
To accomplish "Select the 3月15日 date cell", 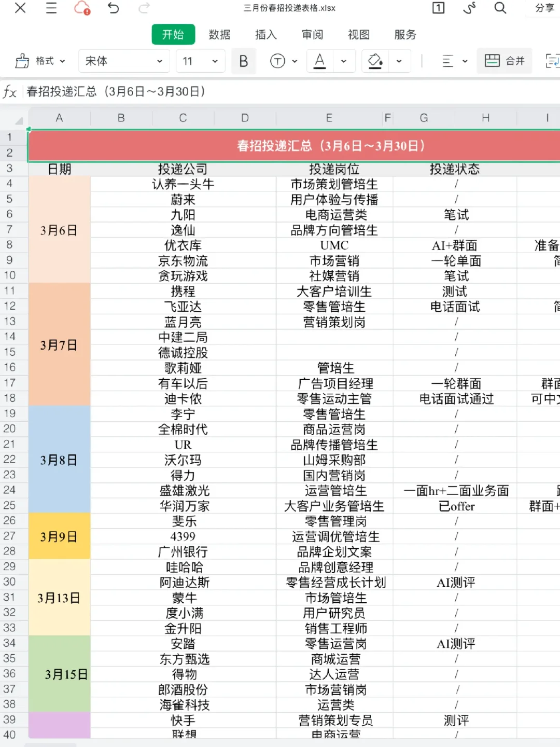I will coord(59,674).
